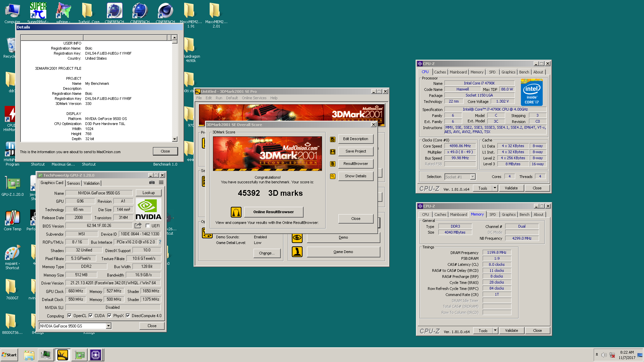The width and height of the screenshot is (644, 362).
Task: Click the Start button
Action: [9, 355]
